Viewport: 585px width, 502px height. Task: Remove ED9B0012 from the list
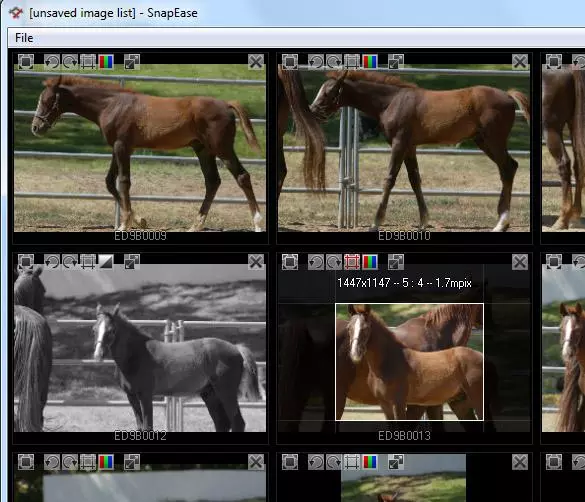pyautogui.click(x=256, y=262)
